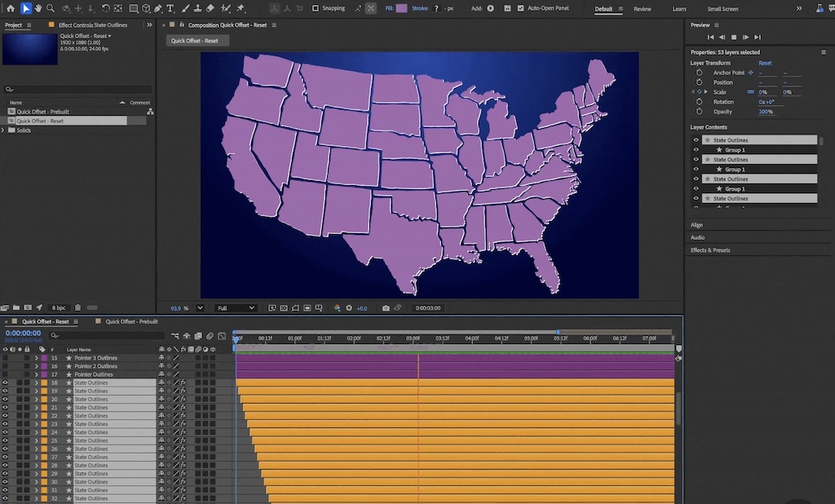Open the Quick Offset - Prebuilt timeline tab
Image resolution: width=835 pixels, height=504 pixels.
pos(131,321)
